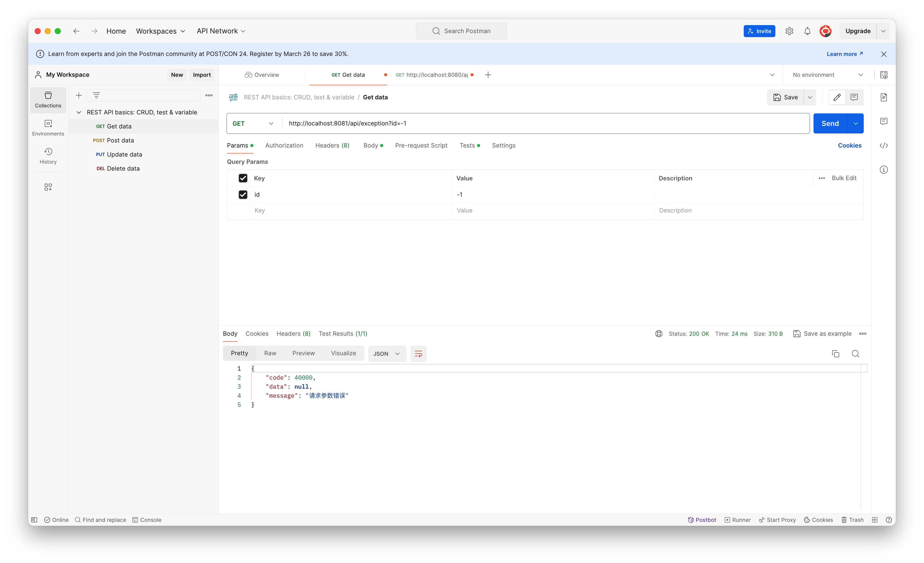Image resolution: width=924 pixels, height=563 pixels.
Task: Open Postbot in status bar
Action: pyautogui.click(x=702, y=520)
